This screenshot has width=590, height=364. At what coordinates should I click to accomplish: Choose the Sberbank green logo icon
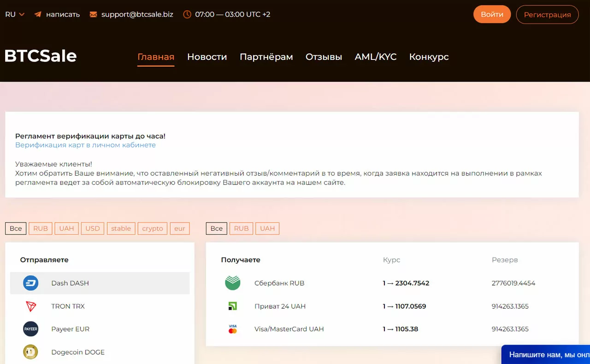(233, 283)
